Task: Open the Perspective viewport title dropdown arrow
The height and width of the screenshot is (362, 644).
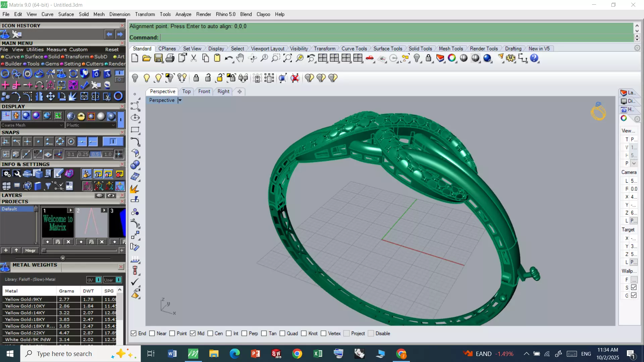Action: pyautogui.click(x=180, y=100)
